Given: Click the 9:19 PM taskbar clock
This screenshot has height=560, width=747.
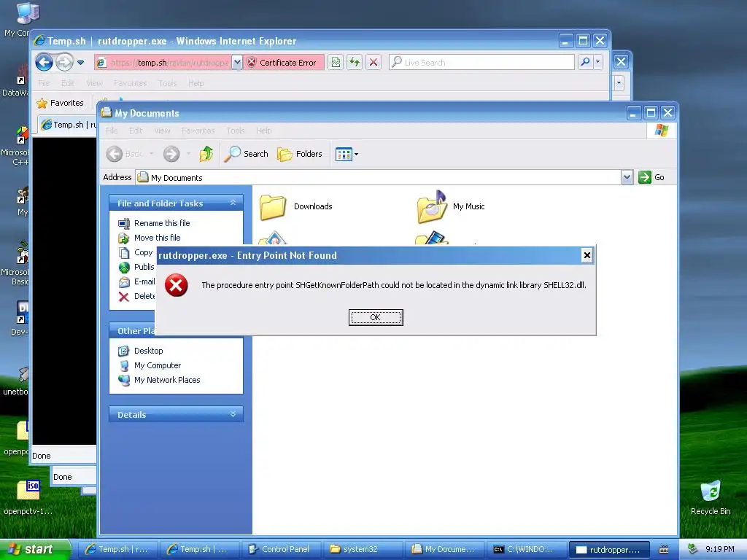Looking at the screenshot, I should coord(719,549).
